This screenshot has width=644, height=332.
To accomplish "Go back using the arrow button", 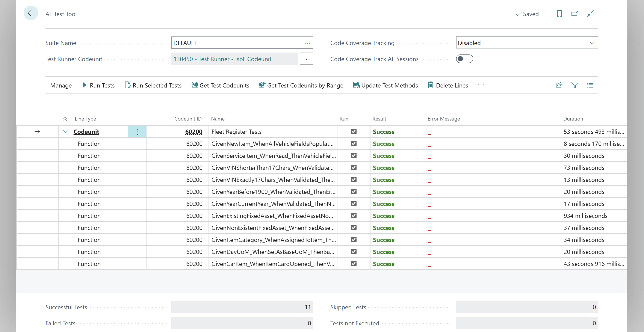I will tap(31, 13).
